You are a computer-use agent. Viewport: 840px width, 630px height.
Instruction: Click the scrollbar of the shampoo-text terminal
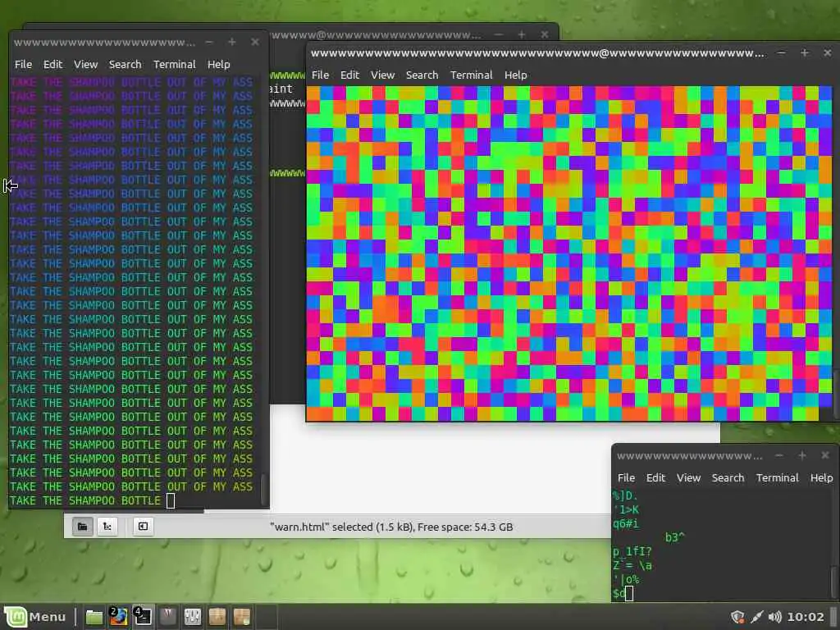click(263, 488)
